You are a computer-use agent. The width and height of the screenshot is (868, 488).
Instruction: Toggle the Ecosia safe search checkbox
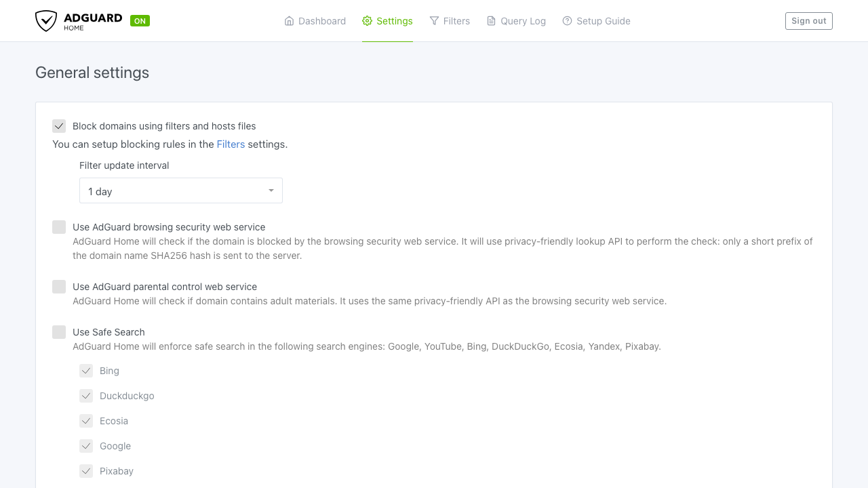pos(86,421)
